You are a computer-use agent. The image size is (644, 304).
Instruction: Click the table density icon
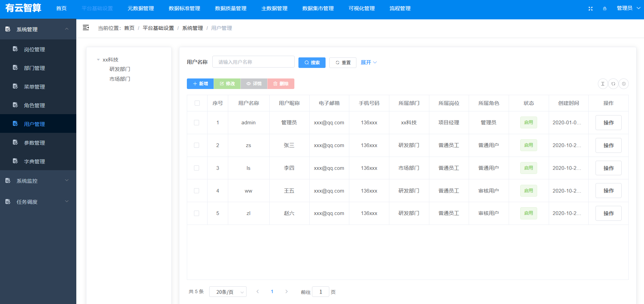[x=603, y=84]
